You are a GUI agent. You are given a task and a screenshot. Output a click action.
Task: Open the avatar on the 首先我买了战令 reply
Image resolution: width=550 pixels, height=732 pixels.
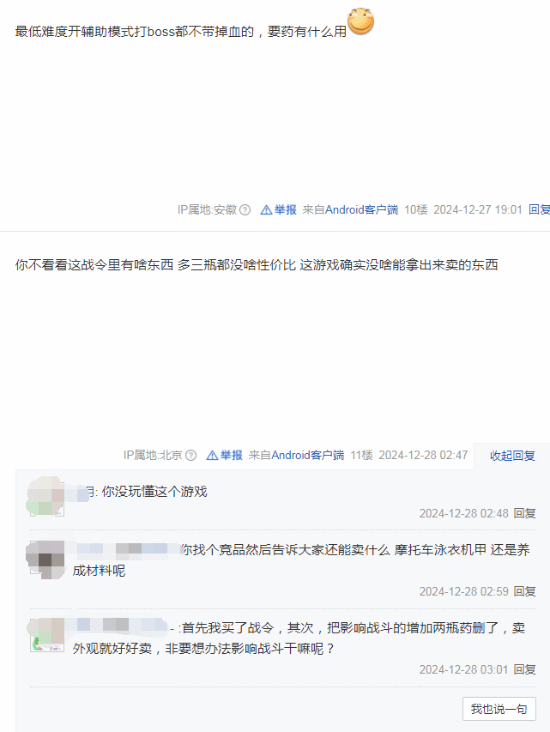click(x=45, y=634)
